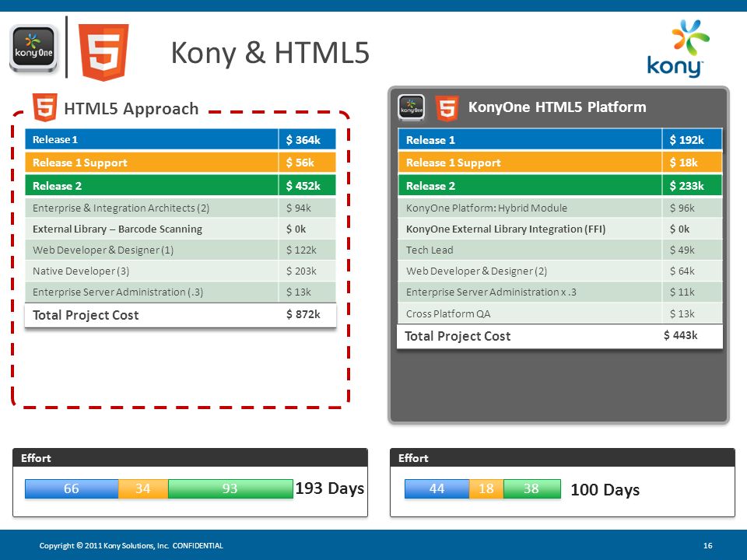Click the '$ 96k' cell
This screenshot has height=560, width=747.
coord(693,208)
